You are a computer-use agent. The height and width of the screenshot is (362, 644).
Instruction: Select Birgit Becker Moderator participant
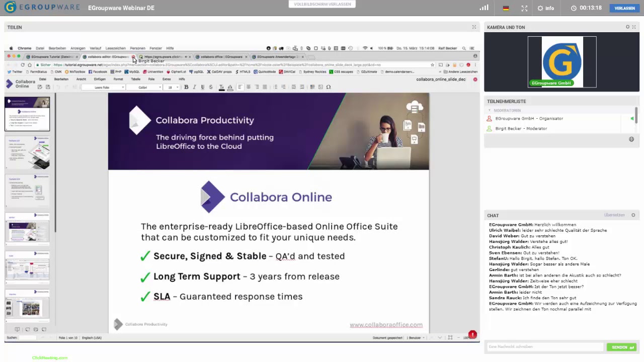click(x=521, y=129)
